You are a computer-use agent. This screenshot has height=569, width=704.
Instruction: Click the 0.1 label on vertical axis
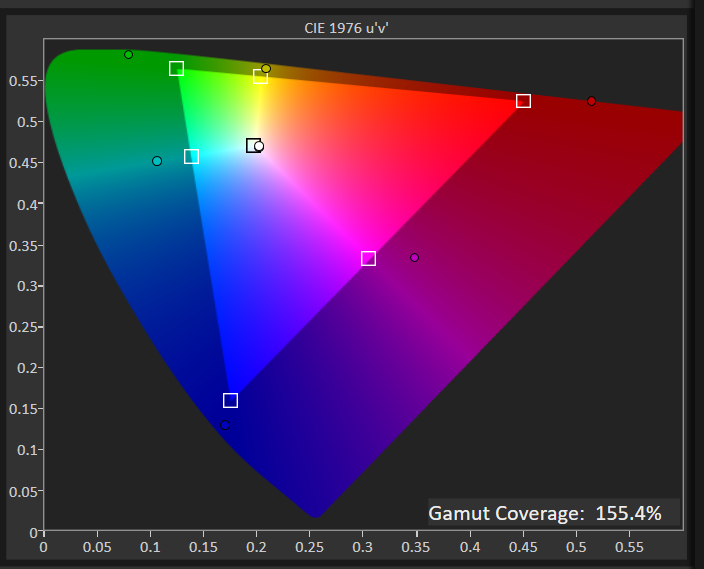[x=27, y=450]
